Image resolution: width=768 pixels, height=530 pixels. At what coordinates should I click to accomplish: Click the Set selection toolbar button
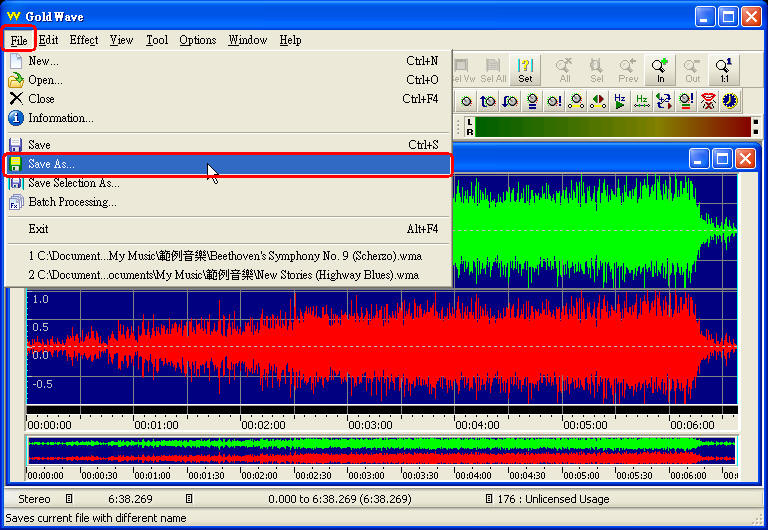click(525, 69)
